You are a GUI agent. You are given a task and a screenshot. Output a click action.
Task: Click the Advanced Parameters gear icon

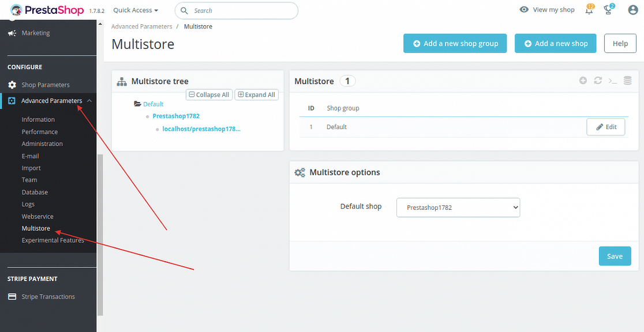tap(12, 100)
